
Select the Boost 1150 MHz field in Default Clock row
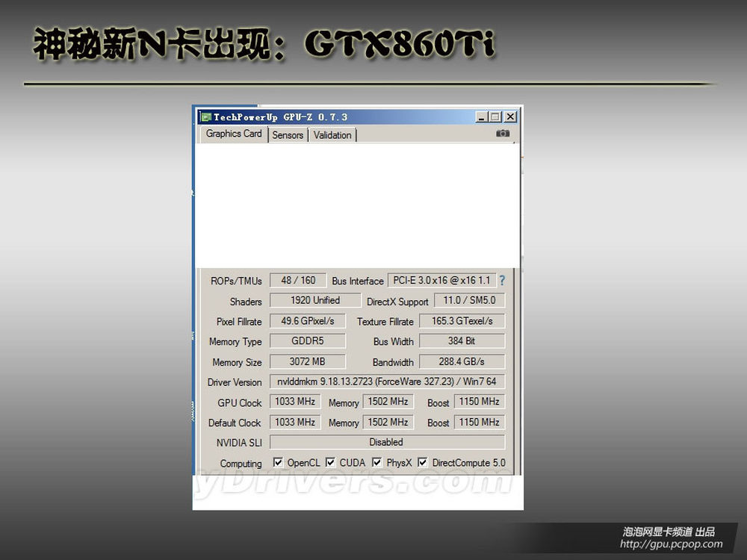[480, 422]
